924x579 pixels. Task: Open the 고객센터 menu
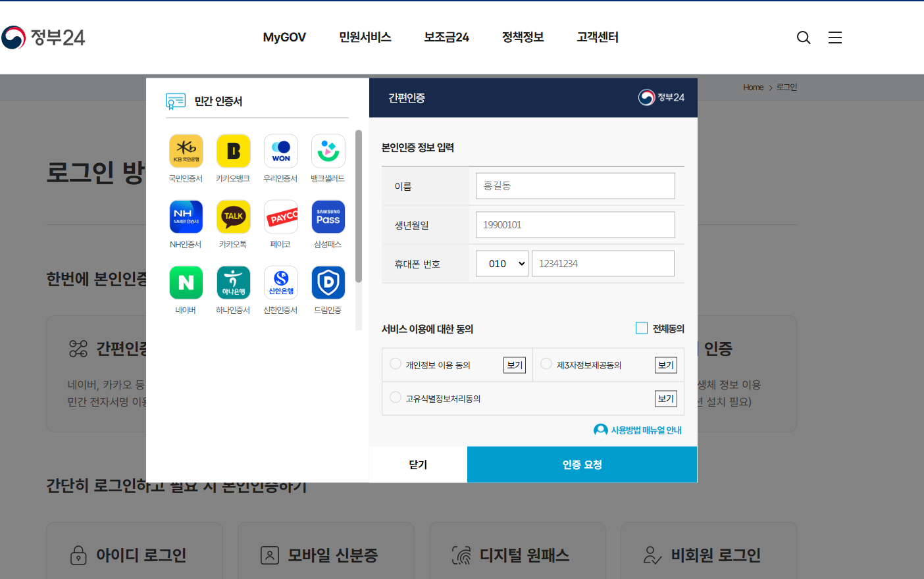(598, 38)
